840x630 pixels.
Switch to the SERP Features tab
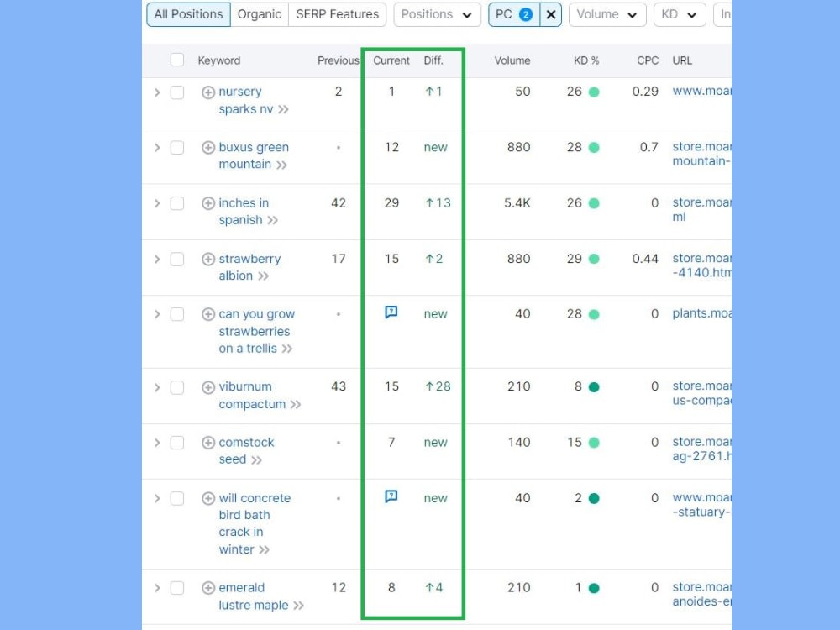(x=338, y=14)
